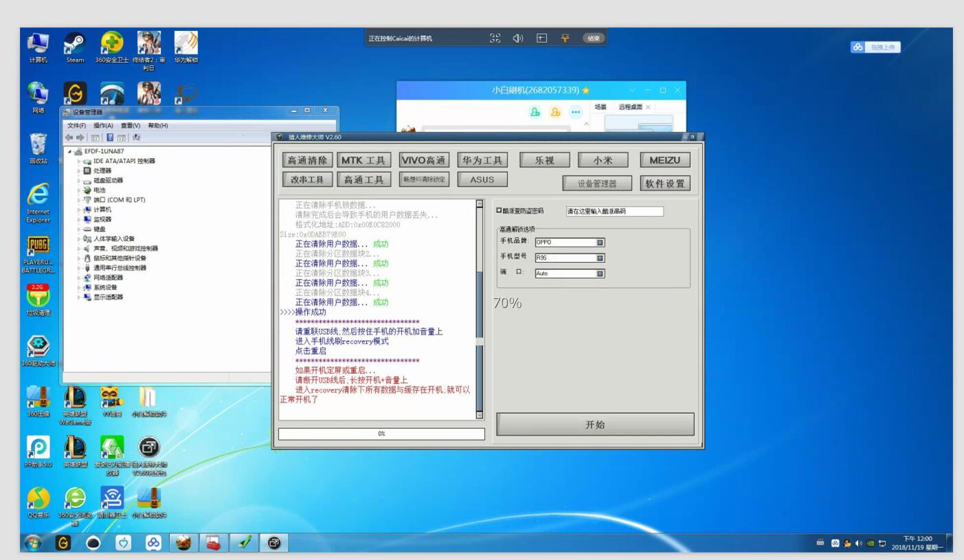Click Device Manager back arrow toolbar icon
The image size is (964, 560).
[x=69, y=137]
